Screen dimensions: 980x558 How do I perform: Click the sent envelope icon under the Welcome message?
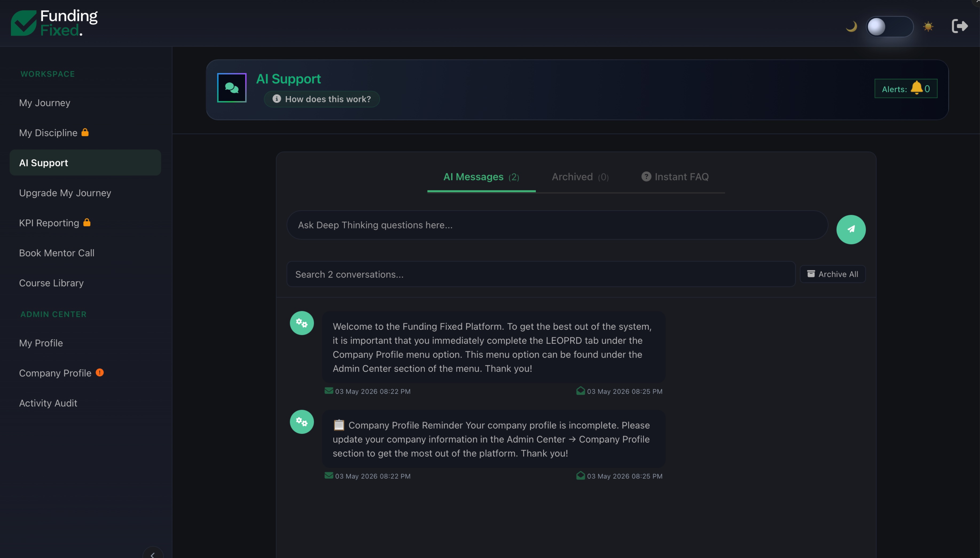(329, 391)
